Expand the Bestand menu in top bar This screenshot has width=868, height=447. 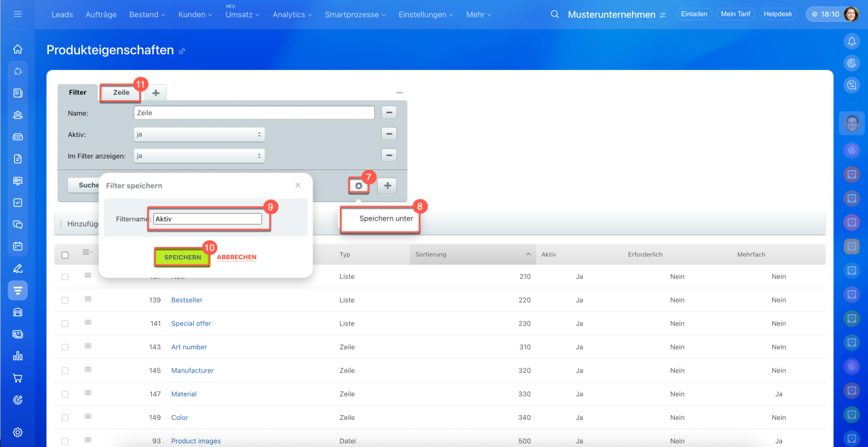click(x=147, y=14)
